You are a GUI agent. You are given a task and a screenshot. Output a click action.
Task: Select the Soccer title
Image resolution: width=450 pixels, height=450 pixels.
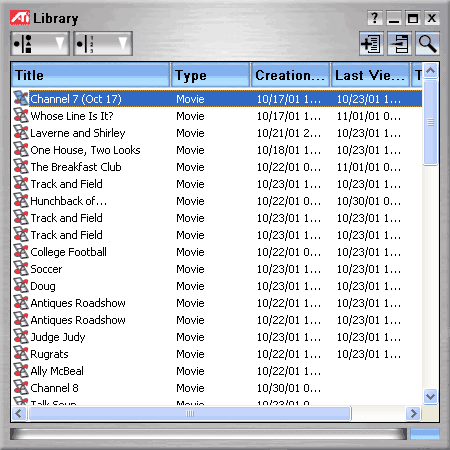(x=46, y=269)
